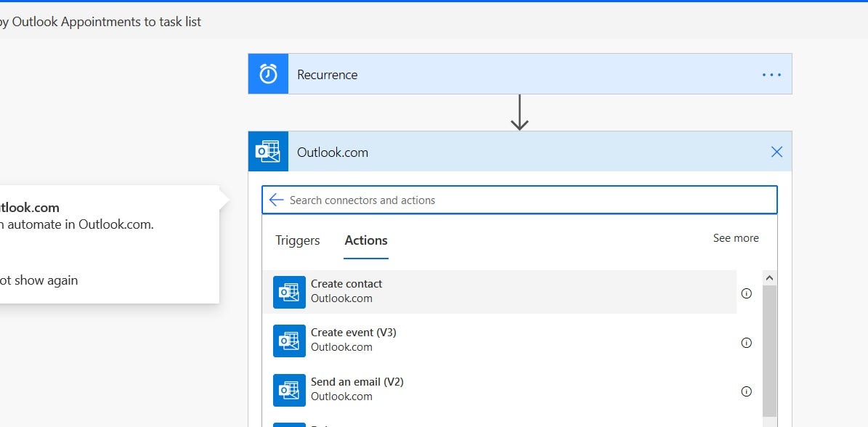Viewport: 868px width, 427px height.
Task: Show info for Create contact
Action: [746, 293]
